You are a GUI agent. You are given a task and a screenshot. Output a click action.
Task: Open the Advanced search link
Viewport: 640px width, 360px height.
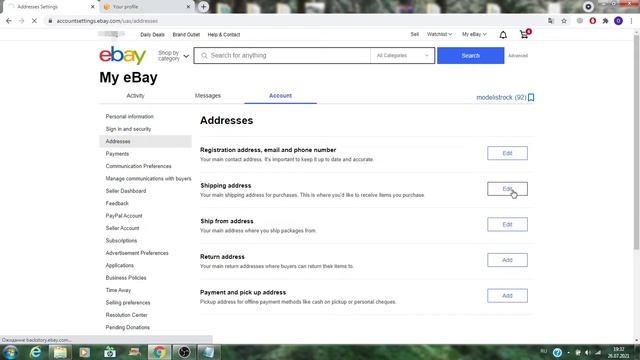coord(518,56)
